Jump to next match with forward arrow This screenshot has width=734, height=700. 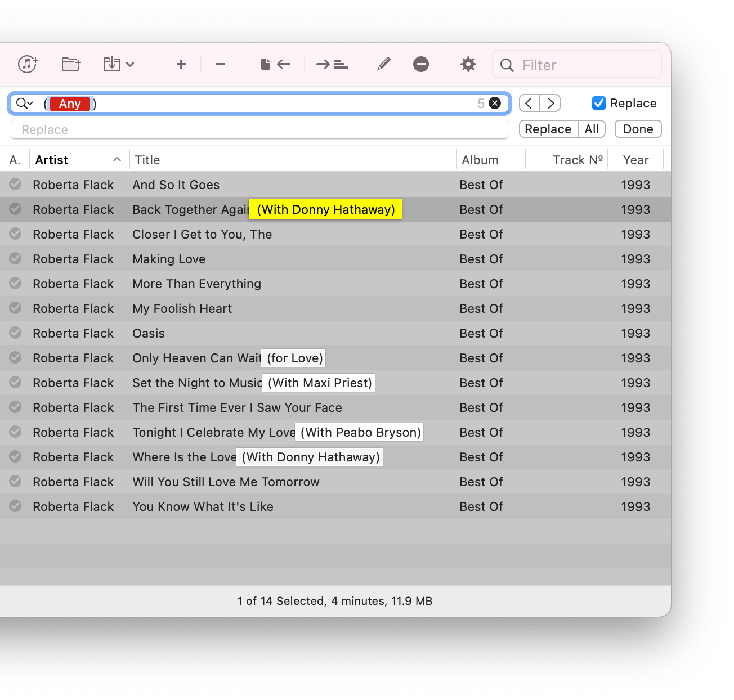tap(550, 103)
